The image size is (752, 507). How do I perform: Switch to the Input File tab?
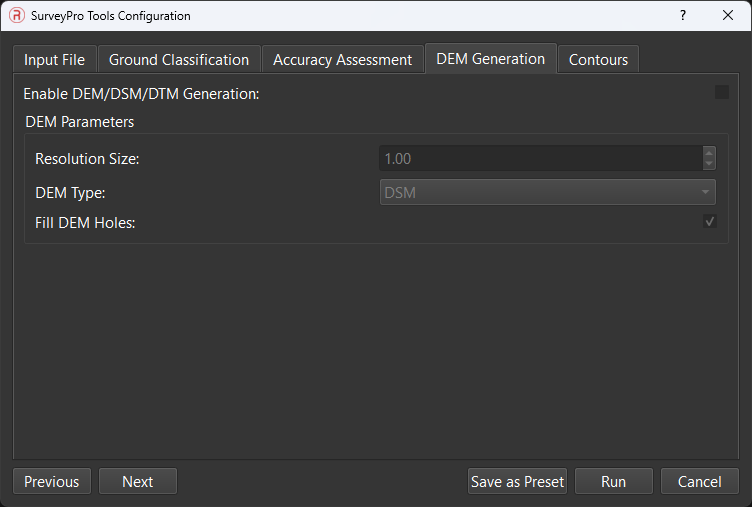click(x=54, y=60)
